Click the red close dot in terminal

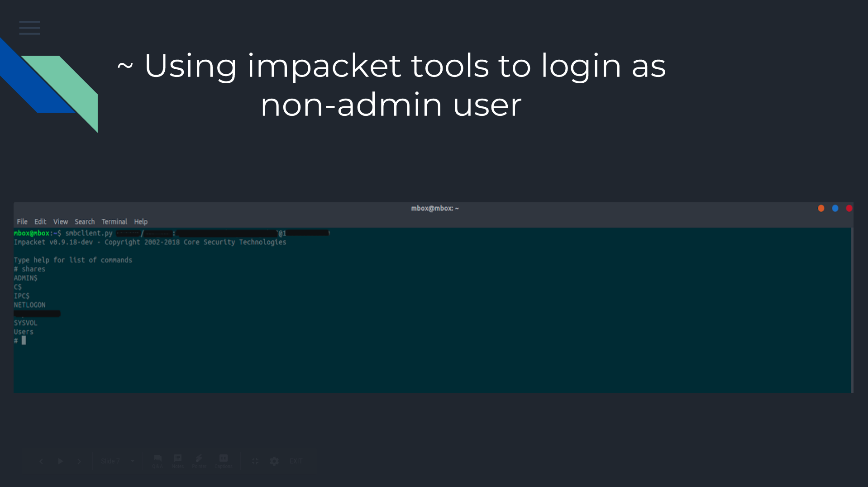coord(849,208)
